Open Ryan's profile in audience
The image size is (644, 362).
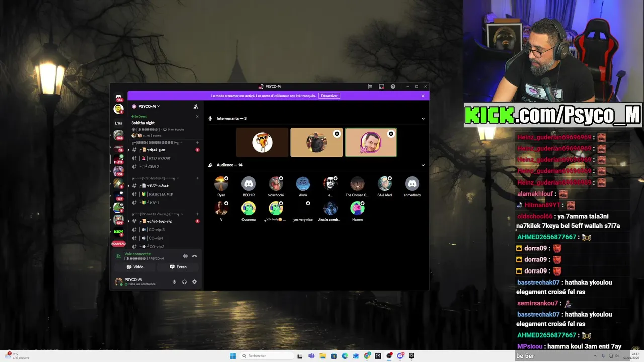221,184
